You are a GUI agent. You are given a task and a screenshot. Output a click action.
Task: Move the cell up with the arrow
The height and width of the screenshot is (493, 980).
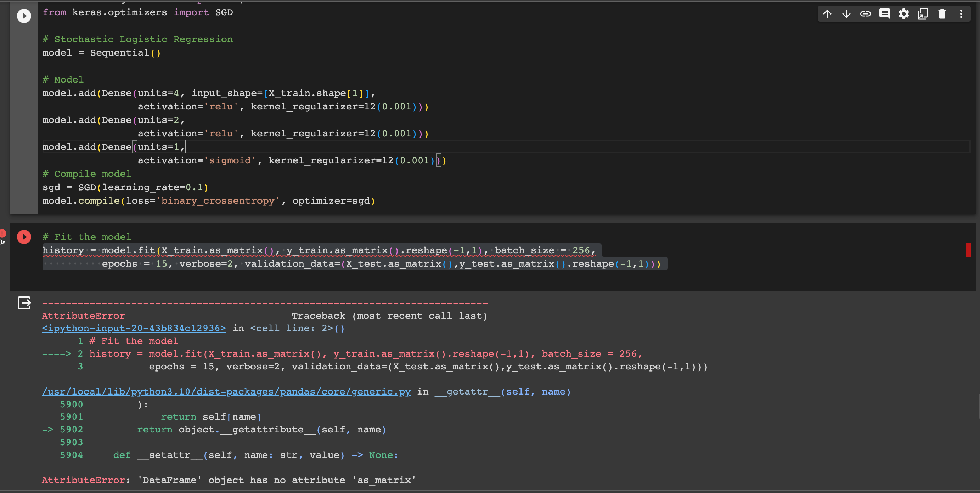coord(827,14)
